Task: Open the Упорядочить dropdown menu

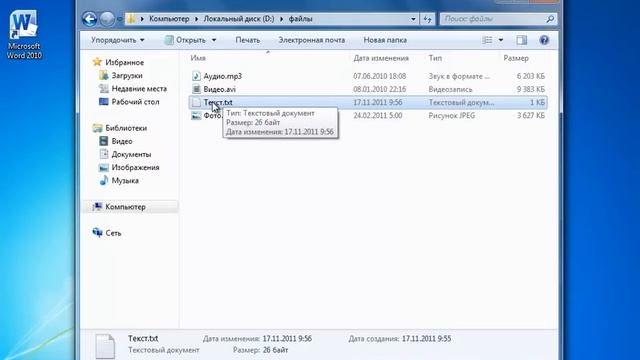Action: (x=118, y=40)
